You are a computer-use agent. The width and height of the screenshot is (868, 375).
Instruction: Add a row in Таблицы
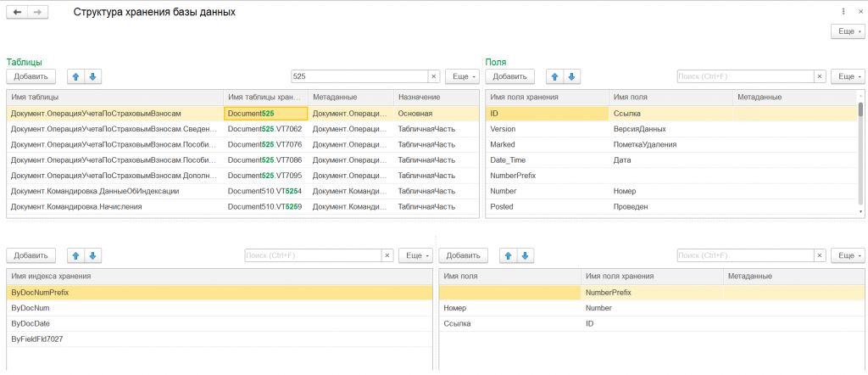tap(31, 76)
